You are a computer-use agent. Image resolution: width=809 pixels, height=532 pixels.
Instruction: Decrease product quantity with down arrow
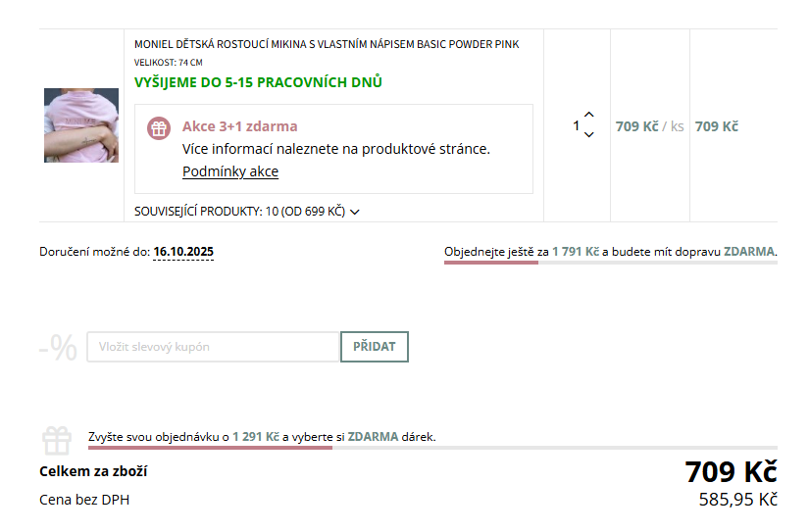point(588,135)
